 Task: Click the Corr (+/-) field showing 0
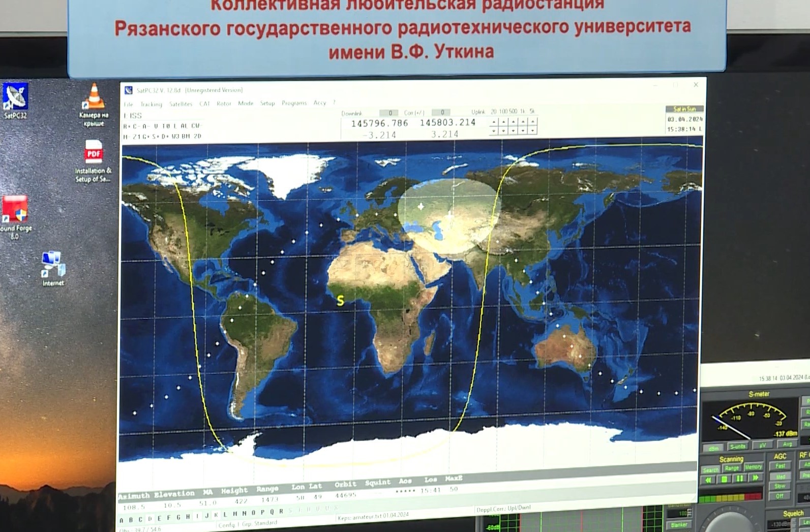click(x=441, y=112)
